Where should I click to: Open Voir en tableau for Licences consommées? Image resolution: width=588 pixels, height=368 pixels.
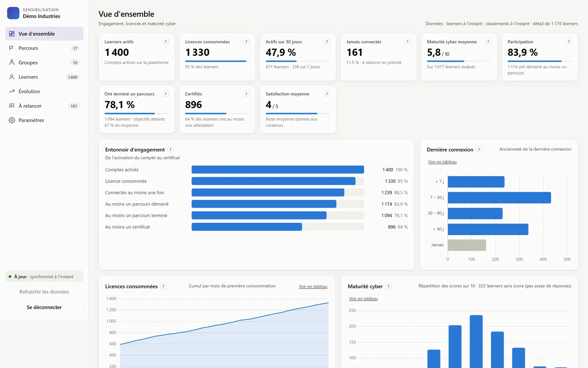pyautogui.click(x=313, y=286)
